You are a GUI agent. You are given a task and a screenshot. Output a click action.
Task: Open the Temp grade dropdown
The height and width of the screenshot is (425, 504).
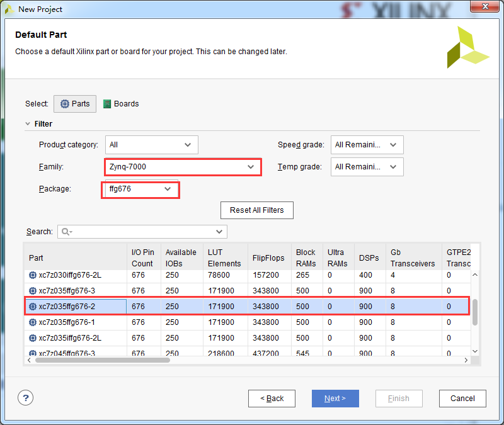(367, 167)
